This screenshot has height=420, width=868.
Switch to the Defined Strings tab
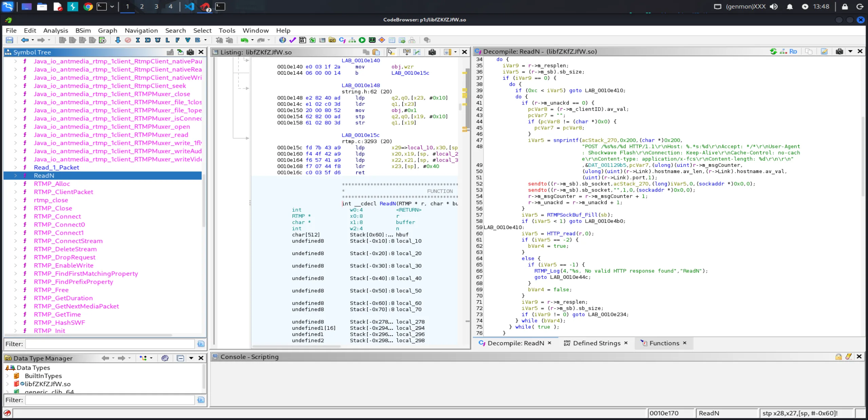596,343
